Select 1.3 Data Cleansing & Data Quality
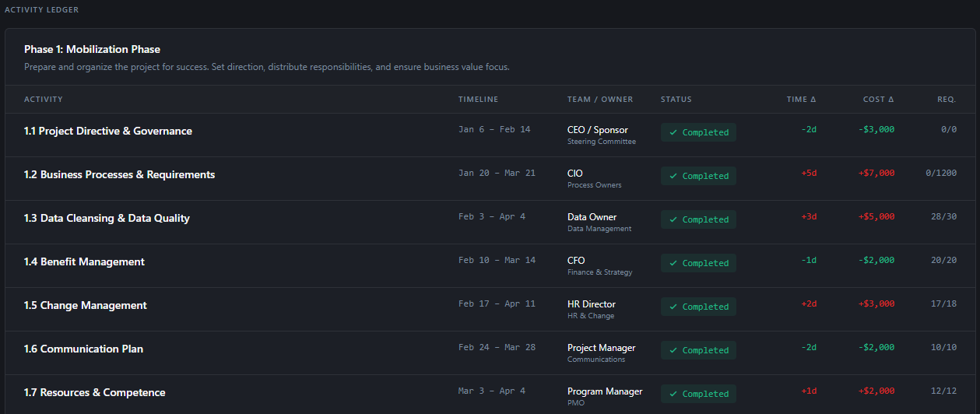 click(107, 219)
